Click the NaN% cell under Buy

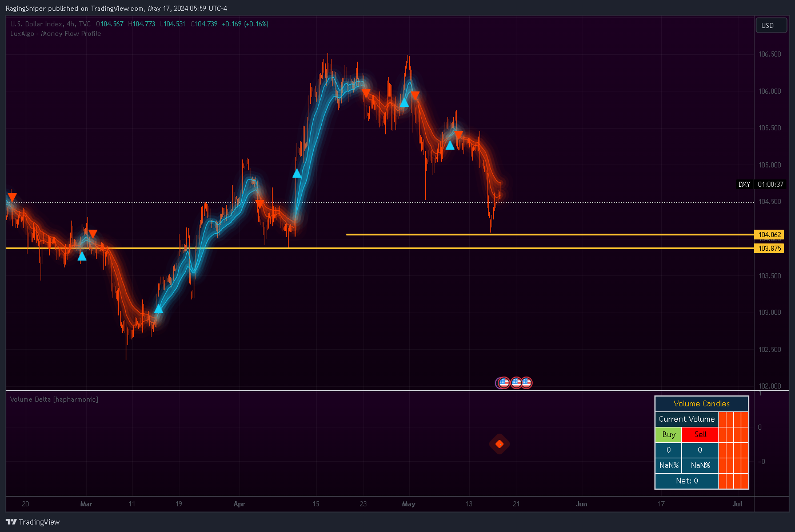click(x=669, y=465)
